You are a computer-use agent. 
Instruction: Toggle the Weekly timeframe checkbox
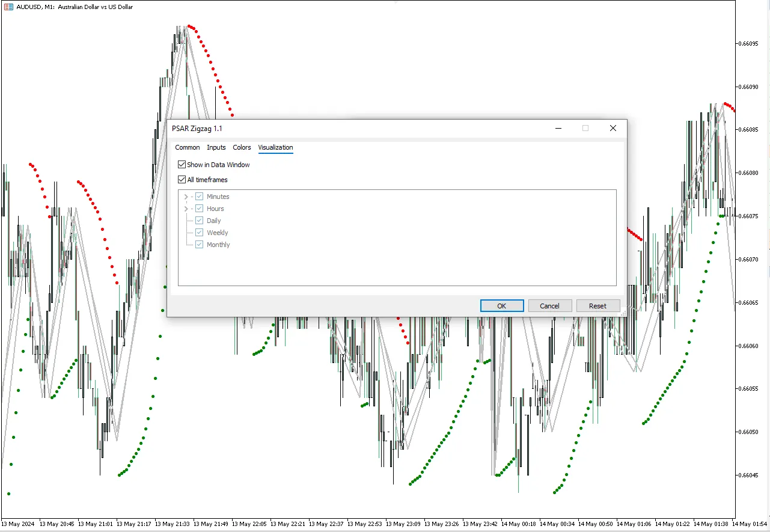click(x=200, y=233)
